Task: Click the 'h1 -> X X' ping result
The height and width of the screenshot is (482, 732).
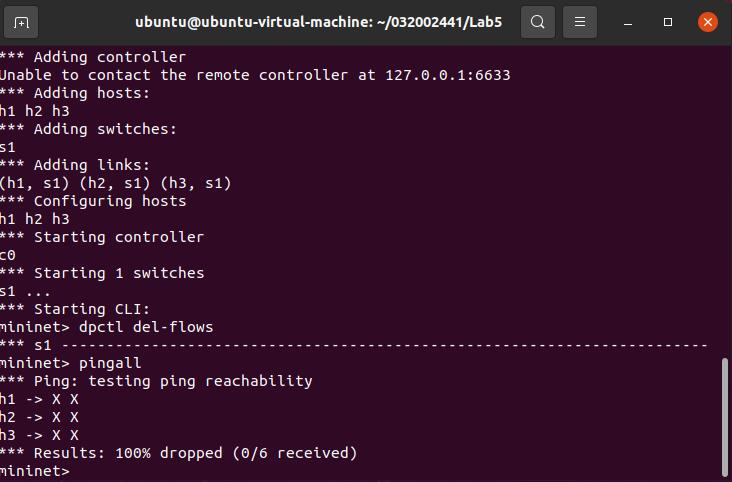Action: 39,399
